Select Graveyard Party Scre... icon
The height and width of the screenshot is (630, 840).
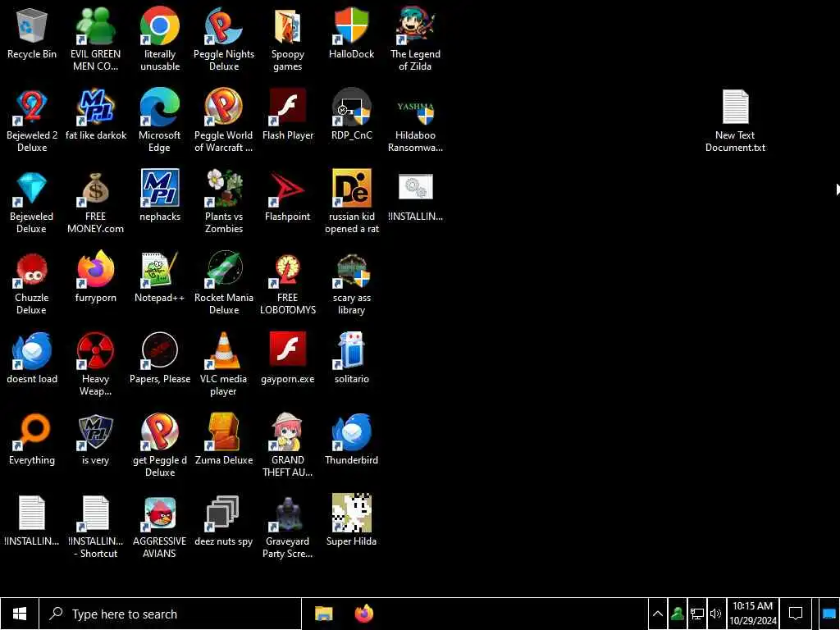click(288, 527)
